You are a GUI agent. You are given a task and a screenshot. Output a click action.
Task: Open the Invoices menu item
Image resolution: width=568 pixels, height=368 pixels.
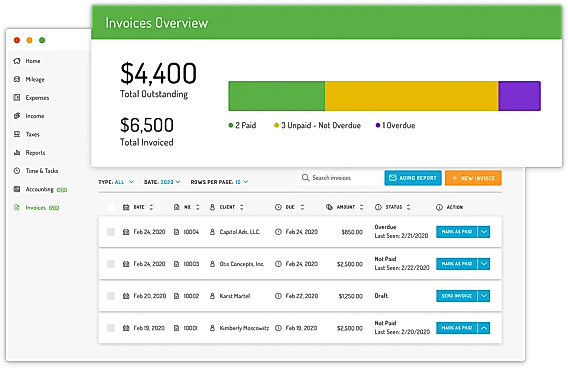36,208
